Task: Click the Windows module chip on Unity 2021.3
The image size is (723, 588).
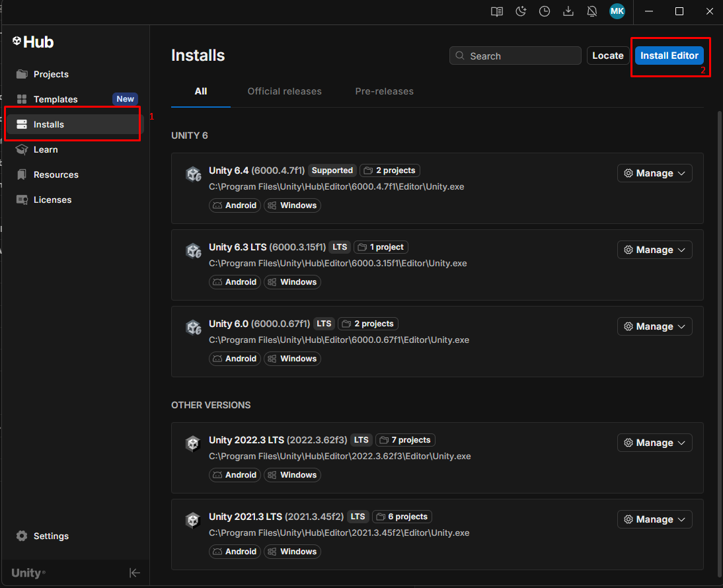Action: (x=292, y=552)
